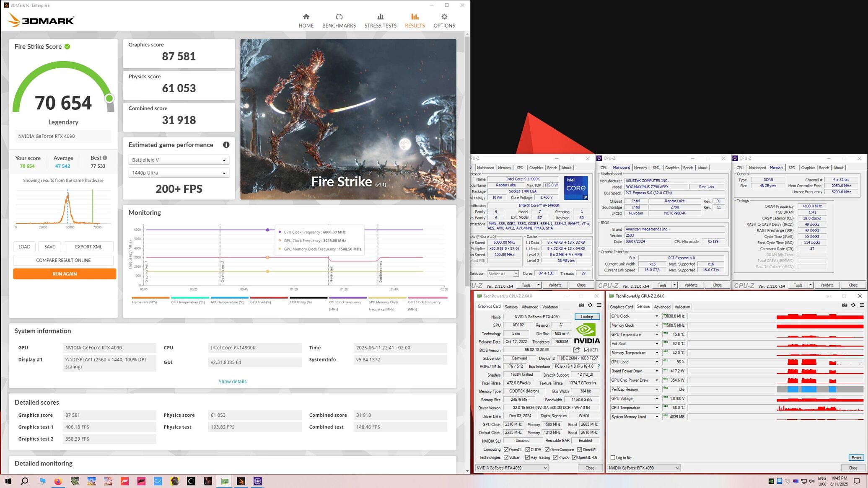Image resolution: width=868 pixels, height=488 pixels.
Task: Open GPU Temperature sensor dropdown in GPU-Z
Action: coord(656,335)
